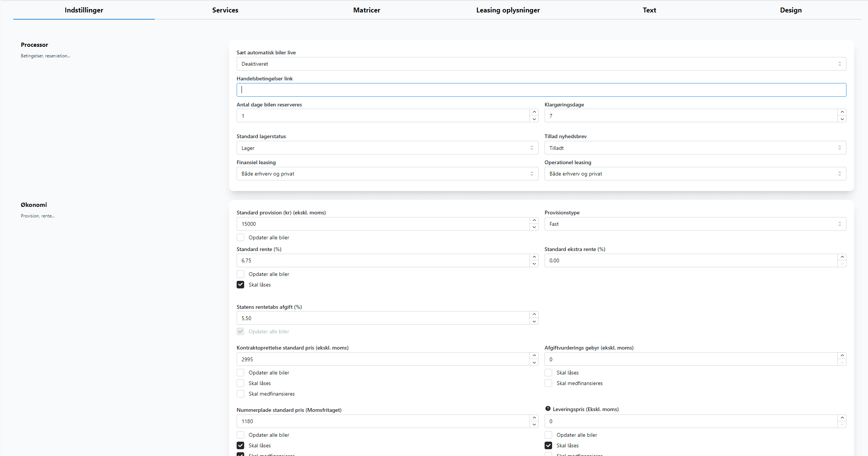Image resolution: width=868 pixels, height=456 pixels.
Task: Increase Kontraktoprettelse standard pris stepper
Action: point(534,356)
